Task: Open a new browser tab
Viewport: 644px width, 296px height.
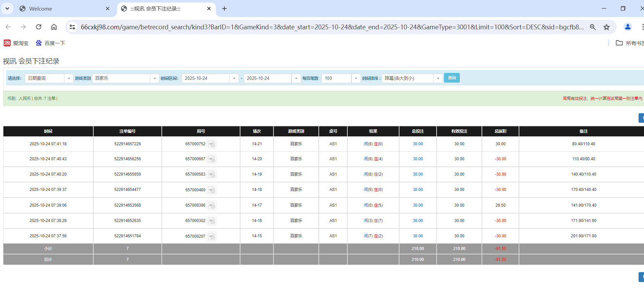Action: 224,9
